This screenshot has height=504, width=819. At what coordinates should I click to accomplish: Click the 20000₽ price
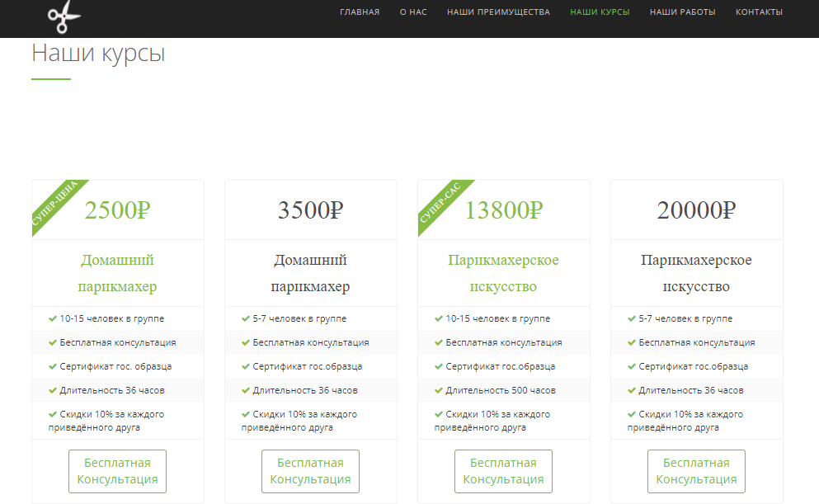(696, 210)
